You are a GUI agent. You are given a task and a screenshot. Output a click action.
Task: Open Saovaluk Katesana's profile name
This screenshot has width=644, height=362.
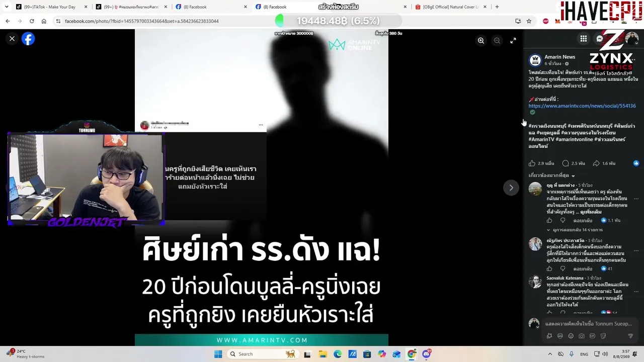pyautogui.click(x=565, y=278)
